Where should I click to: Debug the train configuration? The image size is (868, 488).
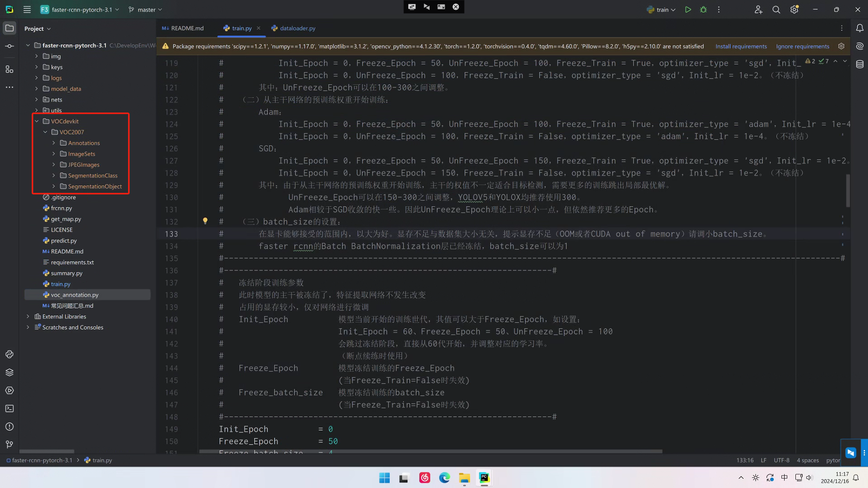[x=703, y=10]
